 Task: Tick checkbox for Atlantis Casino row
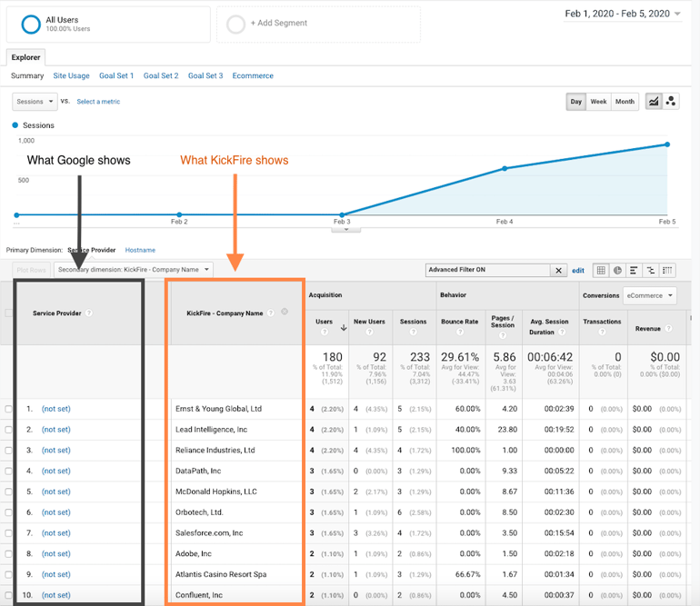8,574
